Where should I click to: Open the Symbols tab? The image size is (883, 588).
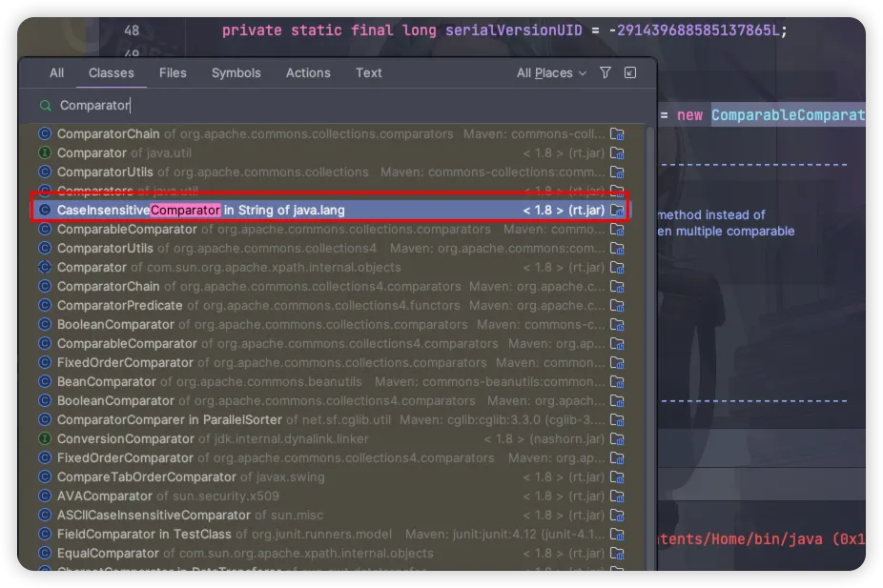(236, 73)
